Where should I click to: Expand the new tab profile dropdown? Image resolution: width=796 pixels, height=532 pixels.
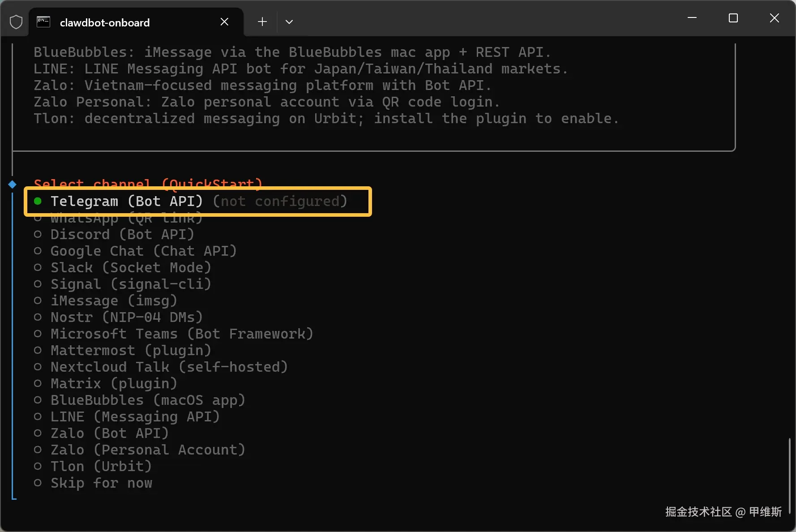click(289, 22)
